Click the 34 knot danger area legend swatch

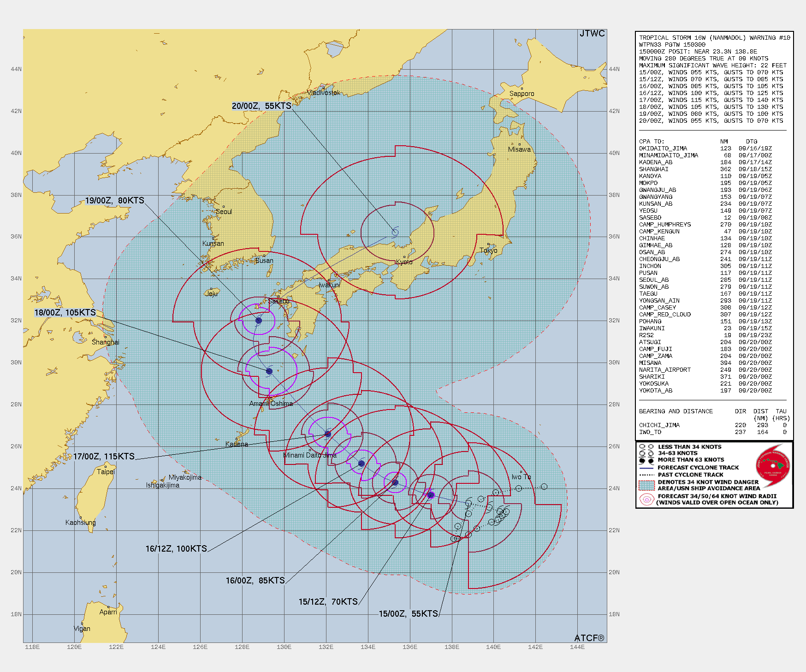coord(647,485)
